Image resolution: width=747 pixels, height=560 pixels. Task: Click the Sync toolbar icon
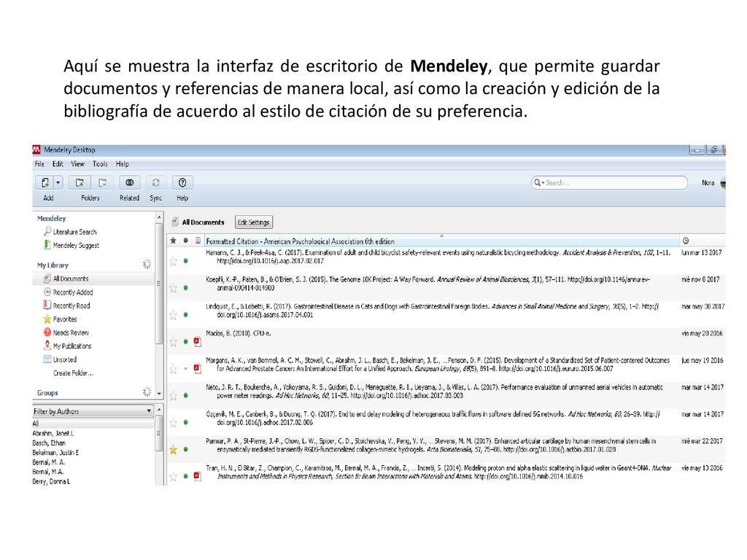[156, 182]
